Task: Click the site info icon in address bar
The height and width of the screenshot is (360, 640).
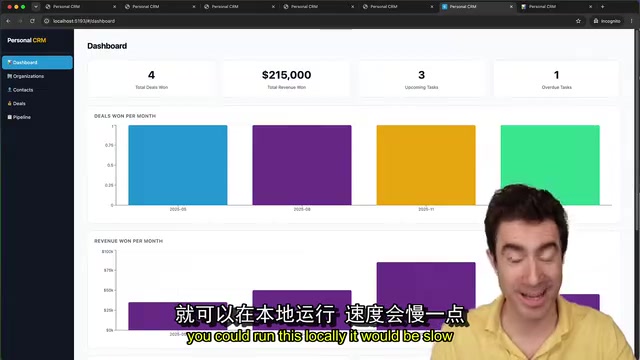Action: [47, 21]
